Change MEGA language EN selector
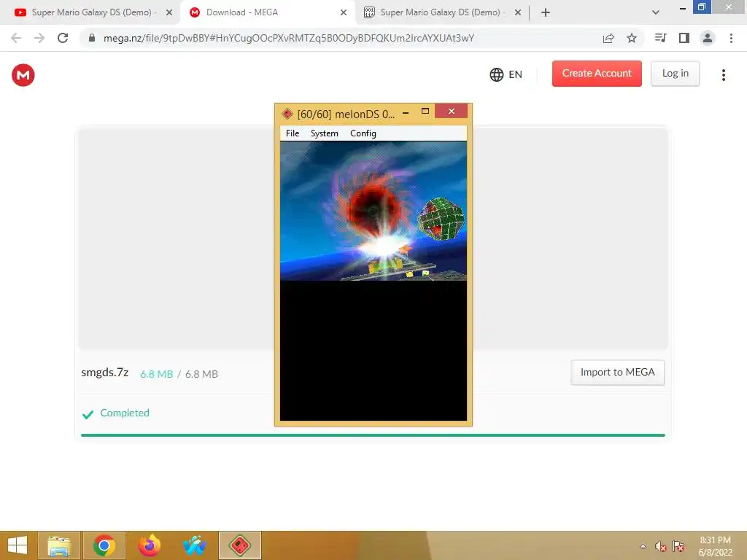 [x=506, y=74]
